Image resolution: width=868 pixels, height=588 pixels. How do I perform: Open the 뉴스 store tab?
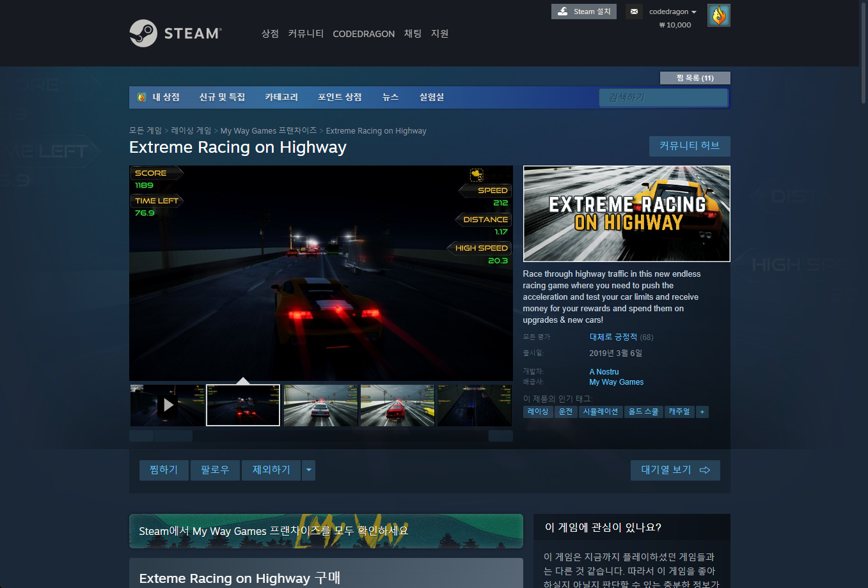pos(390,97)
